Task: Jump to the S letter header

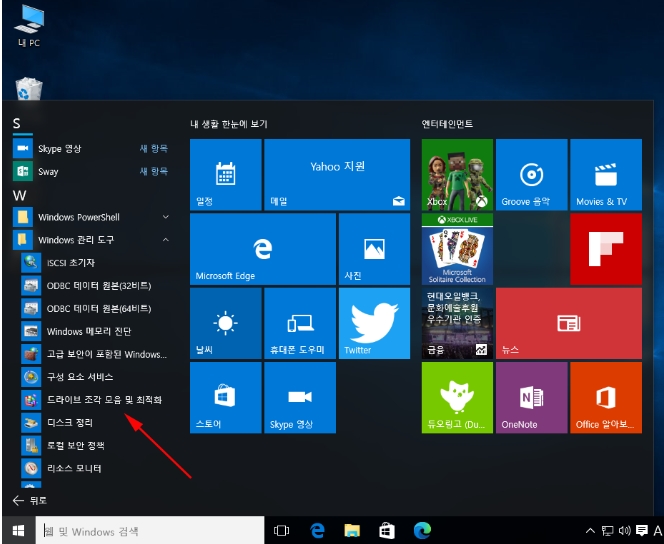Action: (x=17, y=124)
